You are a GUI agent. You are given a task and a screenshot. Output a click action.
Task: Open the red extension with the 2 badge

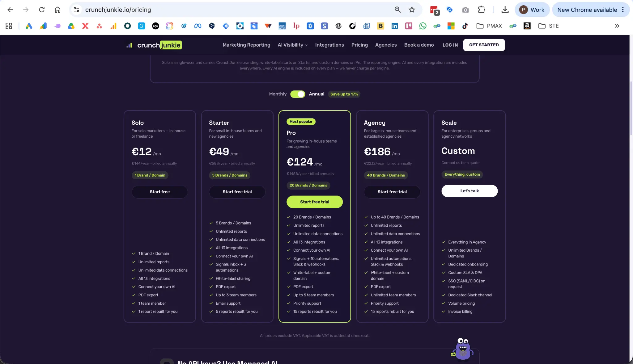tap(434, 10)
